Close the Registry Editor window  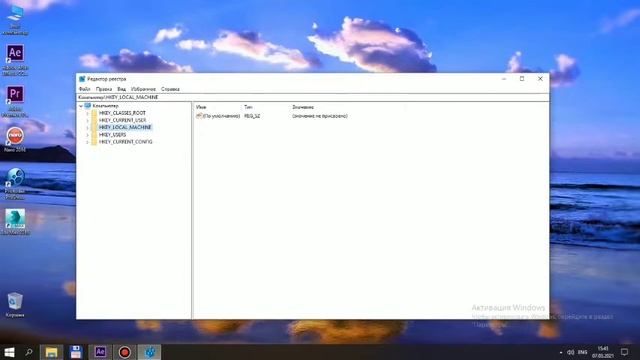tap(540, 79)
